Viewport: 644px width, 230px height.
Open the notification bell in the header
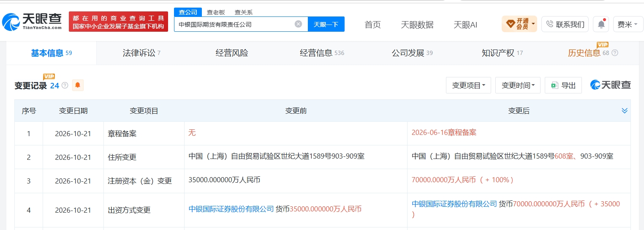[601, 24]
